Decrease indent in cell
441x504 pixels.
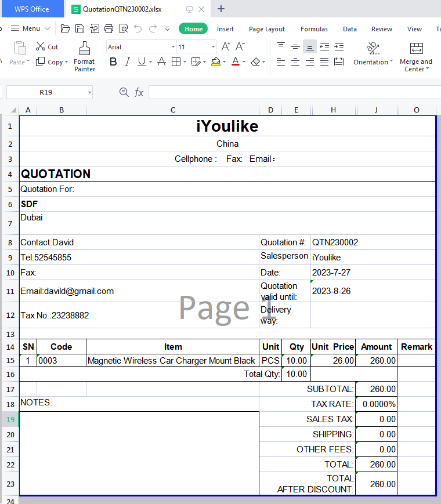point(324,46)
